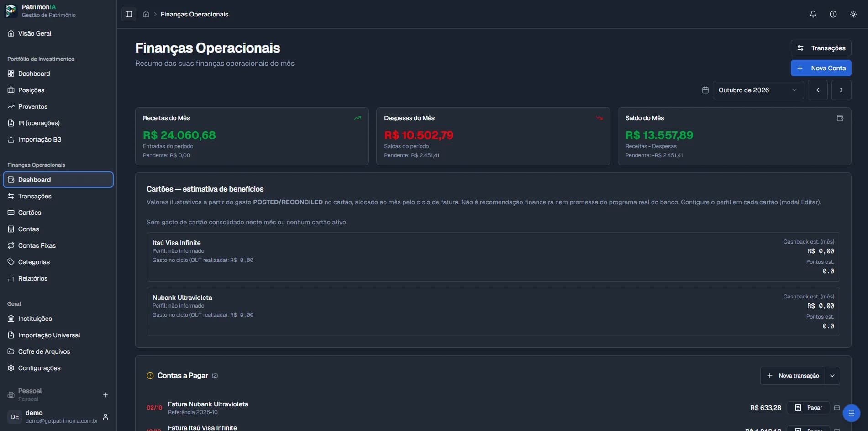Open Importação B3 page
The width and height of the screenshot is (868, 431).
[58, 139]
